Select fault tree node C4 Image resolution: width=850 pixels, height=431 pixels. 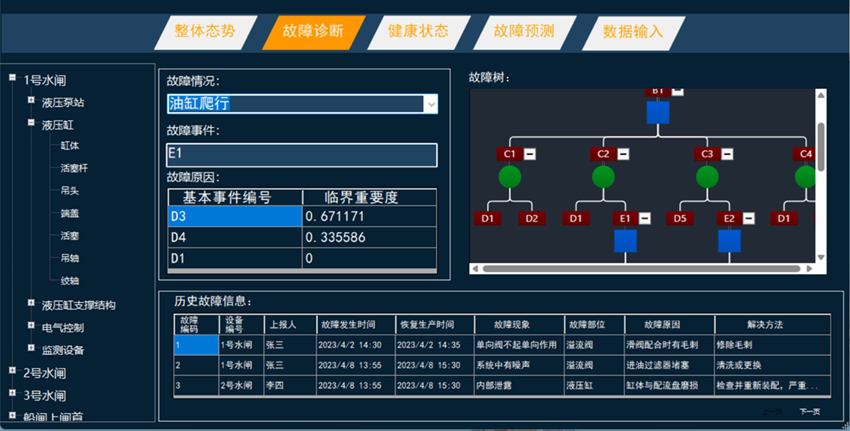(x=804, y=154)
